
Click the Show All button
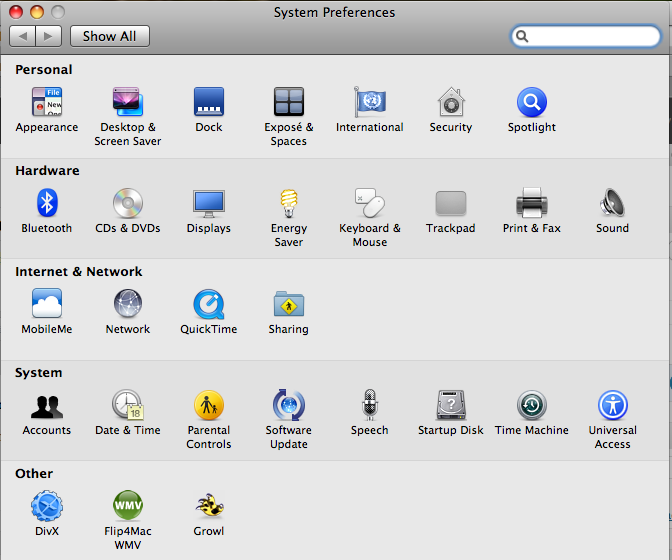pyautogui.click(x=110, y=36)
